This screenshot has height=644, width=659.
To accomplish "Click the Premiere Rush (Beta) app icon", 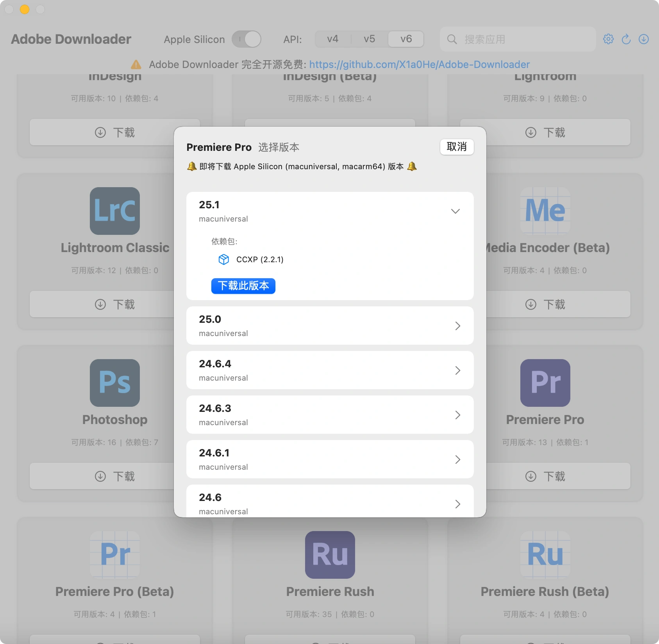I will tap(545, 555).
